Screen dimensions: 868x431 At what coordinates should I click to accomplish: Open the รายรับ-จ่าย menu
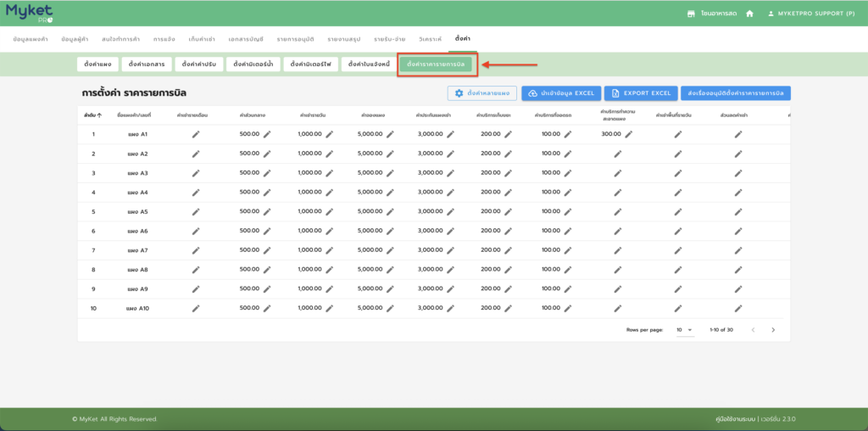click(390, 39)
